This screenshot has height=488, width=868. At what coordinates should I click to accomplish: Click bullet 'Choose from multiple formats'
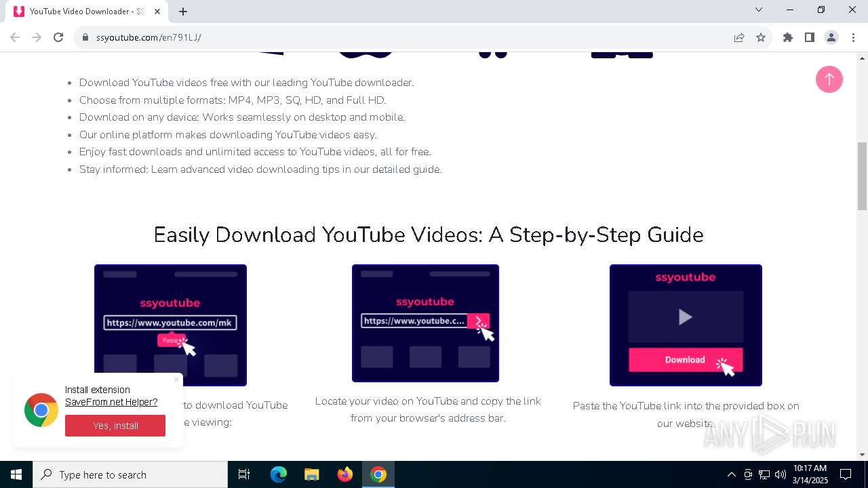click(x=233, y=100)
